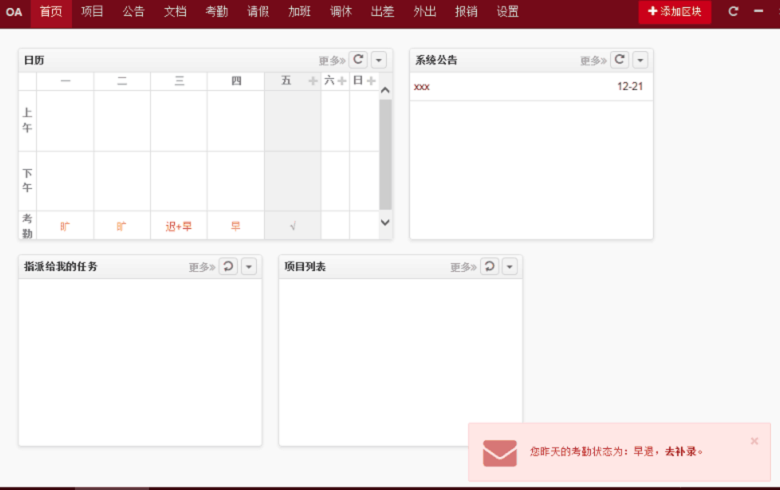This screenshot has height=490, width=780.
Task: Open the 考勤 menu
Action: point(217,12)
